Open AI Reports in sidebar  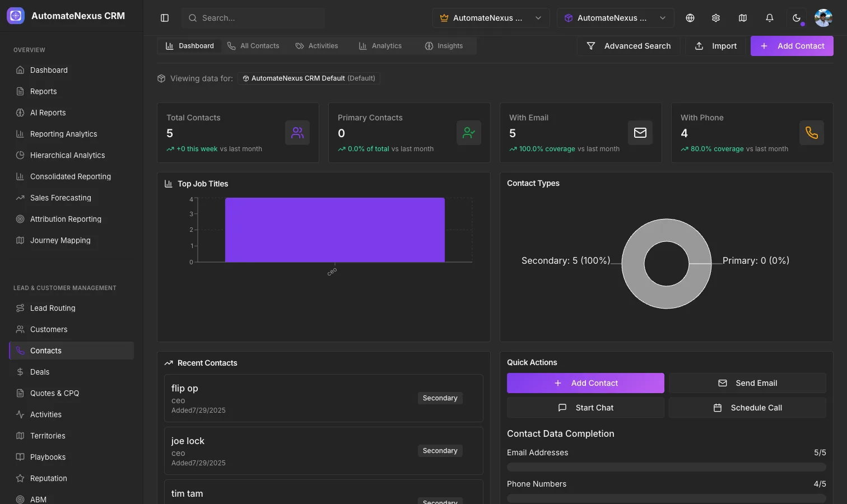point(72,113)
